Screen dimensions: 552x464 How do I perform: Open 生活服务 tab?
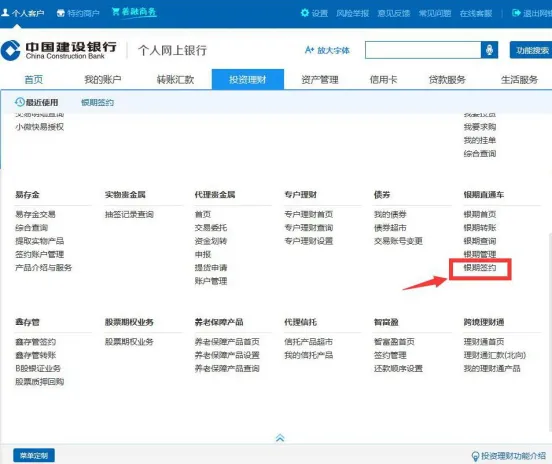pos(519,80)
